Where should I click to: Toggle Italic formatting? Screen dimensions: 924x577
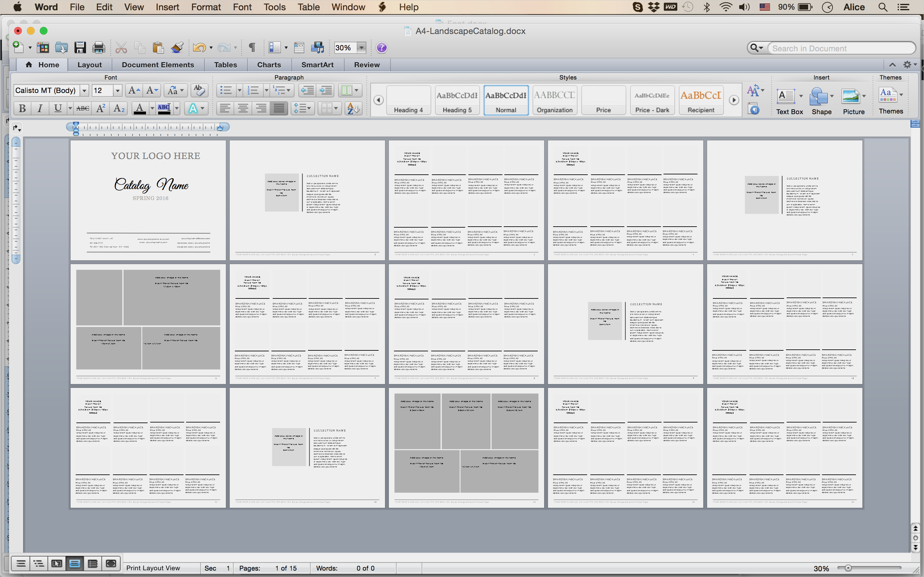[x=40, y=108]
